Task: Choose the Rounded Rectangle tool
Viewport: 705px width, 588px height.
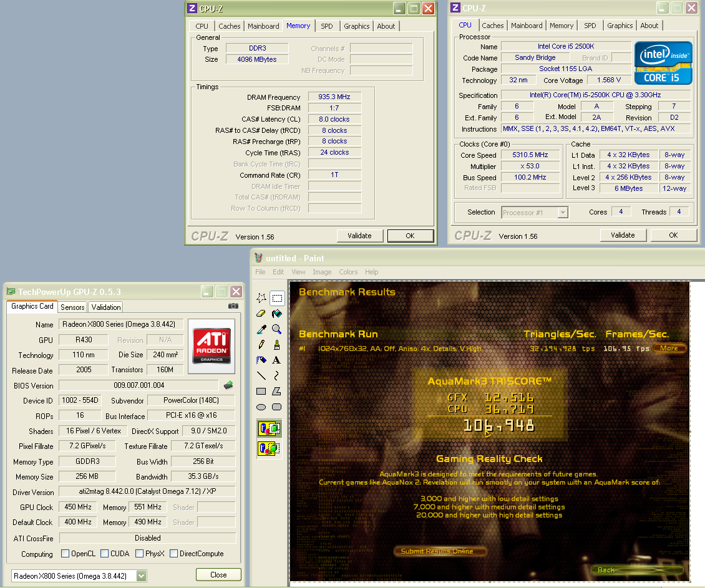Action: pos(277,407)
